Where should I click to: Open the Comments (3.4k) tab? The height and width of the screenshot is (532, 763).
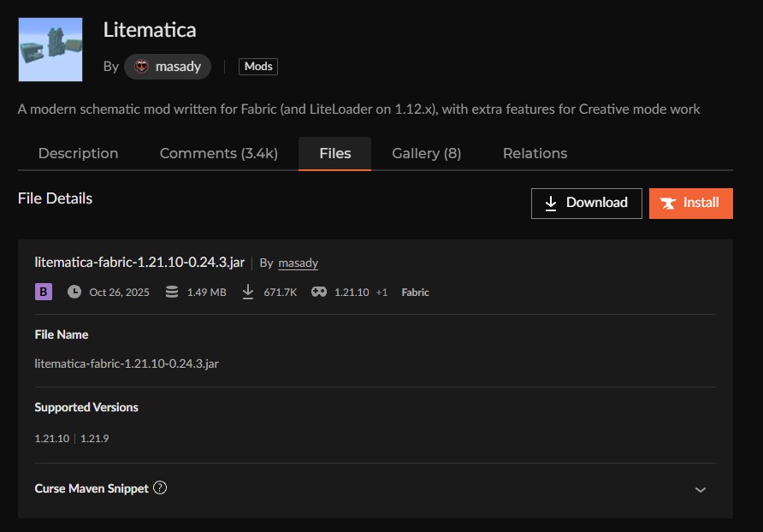point(218,154)
